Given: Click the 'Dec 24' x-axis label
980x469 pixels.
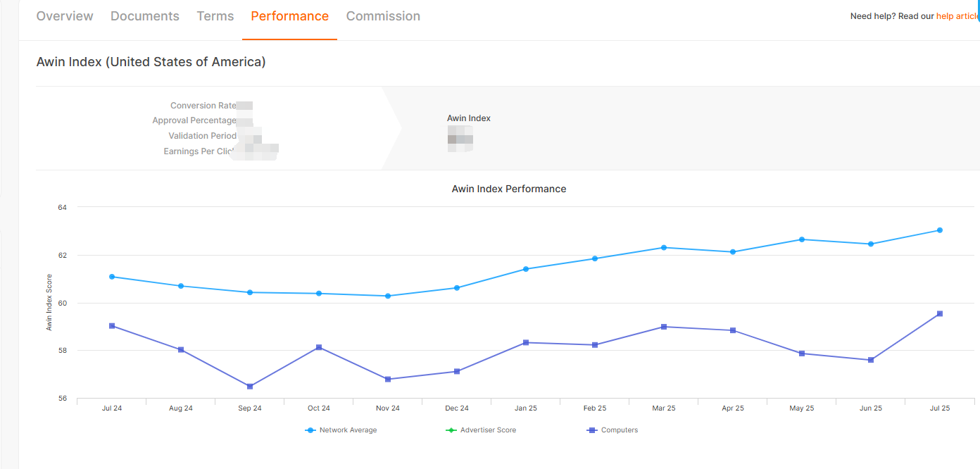Looking at the screenshot, I should (x=457, y=408).
